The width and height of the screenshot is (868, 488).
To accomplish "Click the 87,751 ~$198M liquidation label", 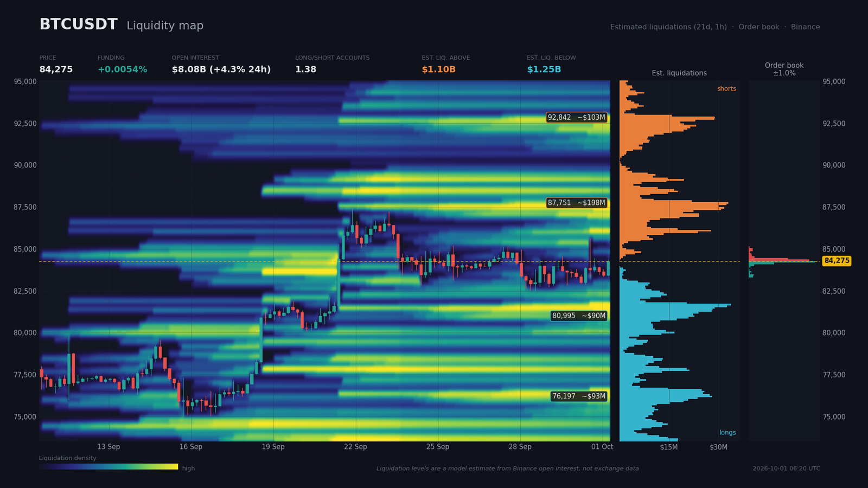I will pyautogui.click(x=576, y=203).
